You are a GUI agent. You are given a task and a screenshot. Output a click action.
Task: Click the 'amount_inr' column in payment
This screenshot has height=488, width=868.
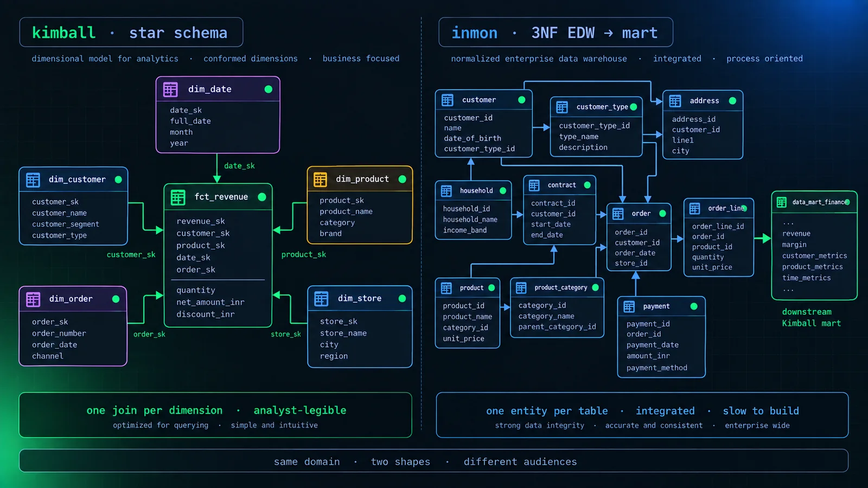648,356
